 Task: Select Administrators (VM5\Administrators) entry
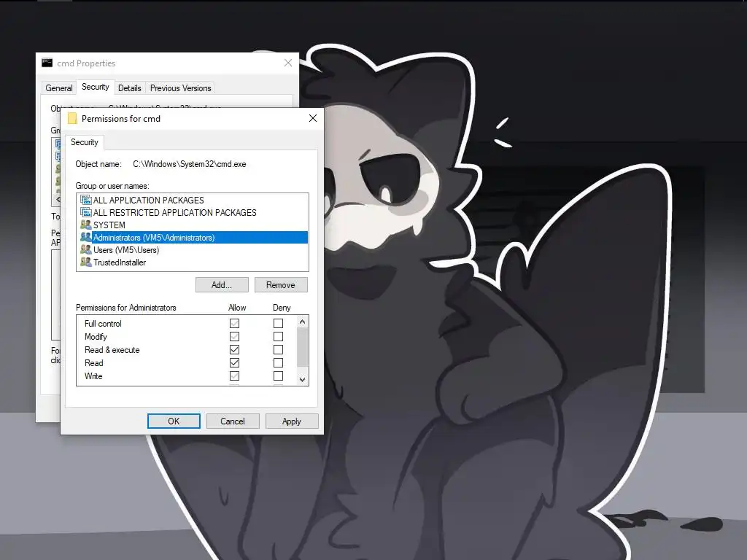tap(193, 237)
